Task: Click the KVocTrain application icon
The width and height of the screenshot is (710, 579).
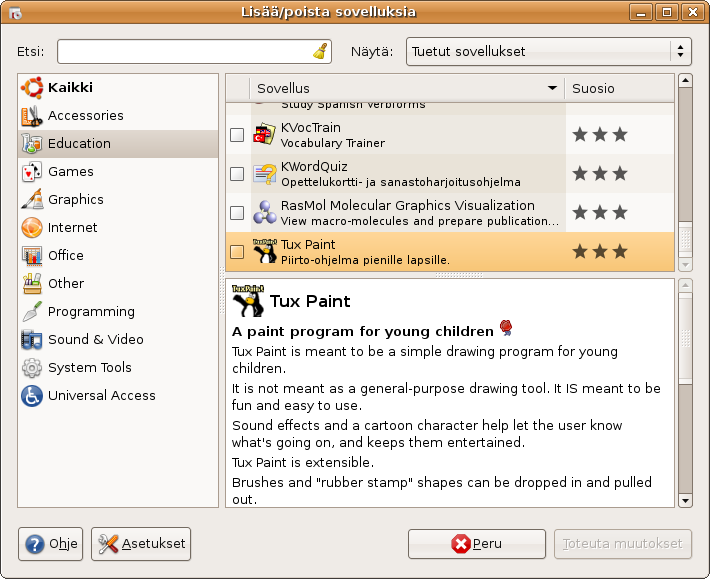Action: (x=264, y=134)
